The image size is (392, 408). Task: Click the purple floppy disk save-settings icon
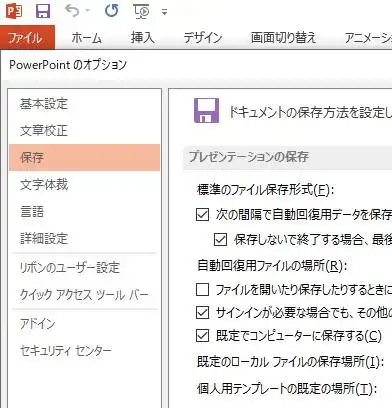coord(207,111)
